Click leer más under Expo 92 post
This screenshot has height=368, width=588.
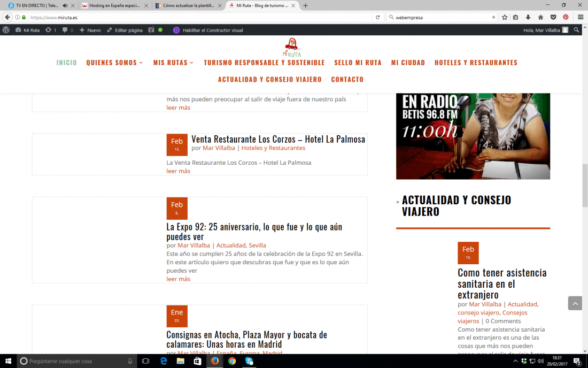pyautogui.click(x=178, y=279)
